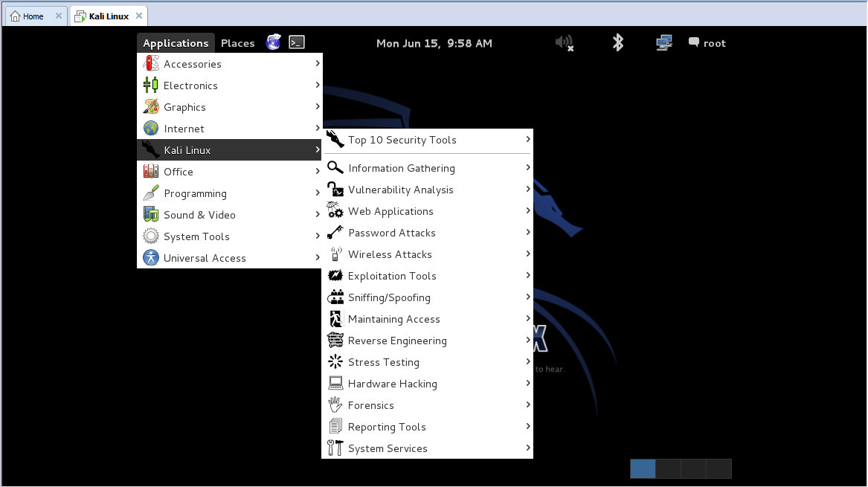Screen dimensions: 868x487
Task: Choose the Web Applications entry
Action: (x=428, y=211)
